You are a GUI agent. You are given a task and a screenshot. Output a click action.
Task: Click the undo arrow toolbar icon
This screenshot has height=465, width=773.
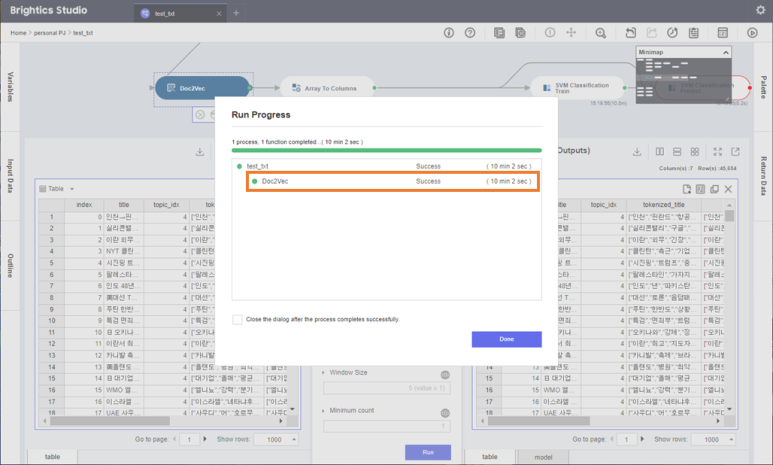coord(631,33)
